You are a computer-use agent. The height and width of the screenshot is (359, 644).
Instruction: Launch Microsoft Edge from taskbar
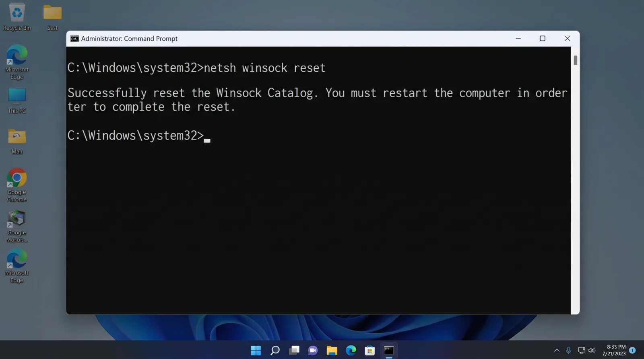(351, 351)
